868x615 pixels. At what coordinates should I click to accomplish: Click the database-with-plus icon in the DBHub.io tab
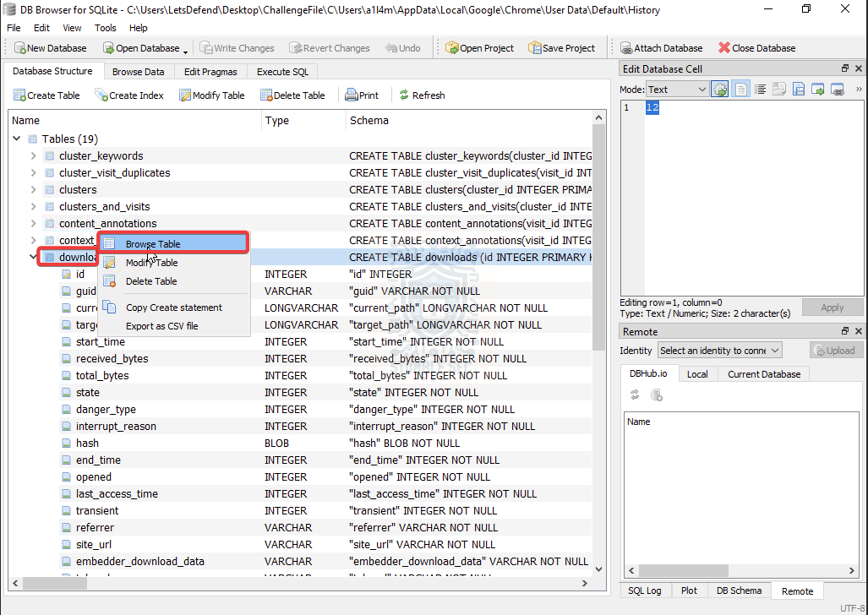pyautogui.click(x=657, y=395)
